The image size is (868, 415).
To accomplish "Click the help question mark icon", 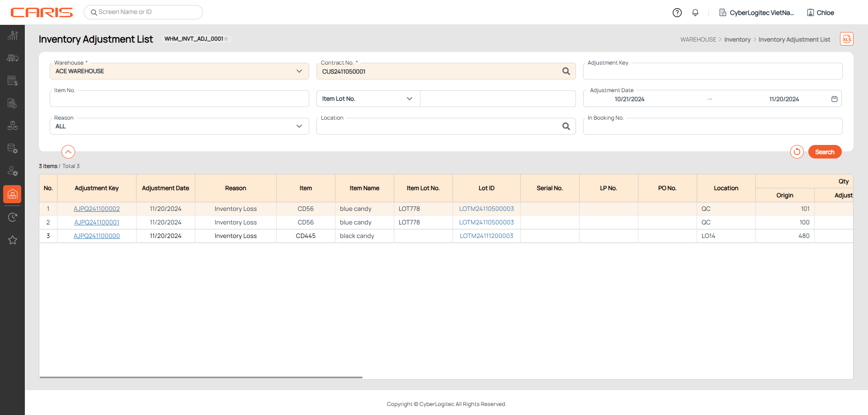I will pos(677,13).
